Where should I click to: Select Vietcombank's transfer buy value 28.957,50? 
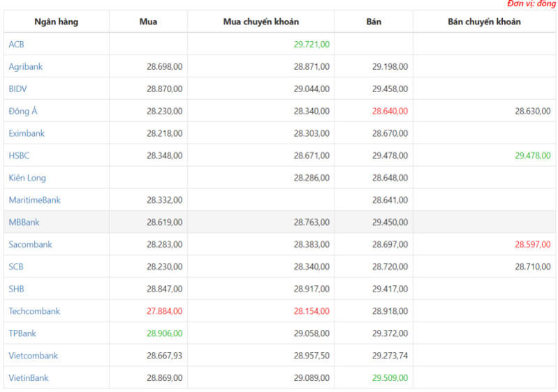311,356
